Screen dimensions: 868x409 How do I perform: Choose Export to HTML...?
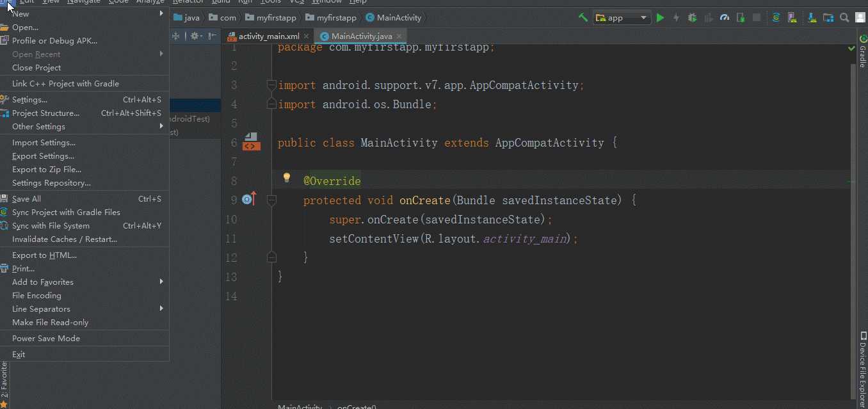click(84, 255)
